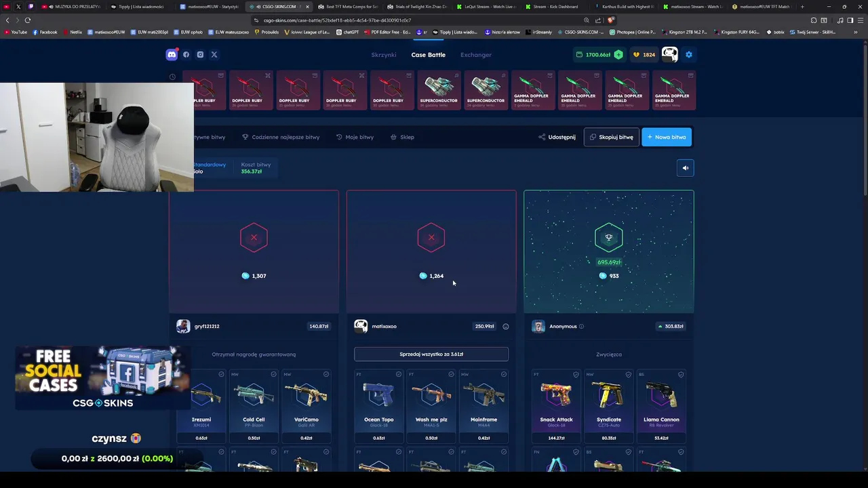Click the clock icon beside the drops feed
The width and height of the screenshot is (868, 488).
click(x=172, y=77)
